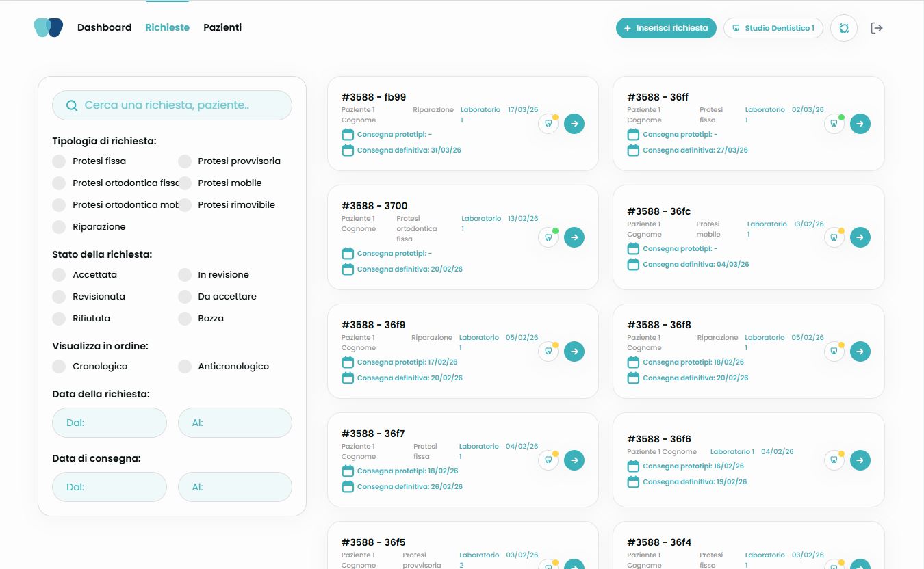The height and width of the screenshot is (569, 924).
Task: Click the calendar icon beside Consegna definitiva 31/03/26
Action: (348, 150)
